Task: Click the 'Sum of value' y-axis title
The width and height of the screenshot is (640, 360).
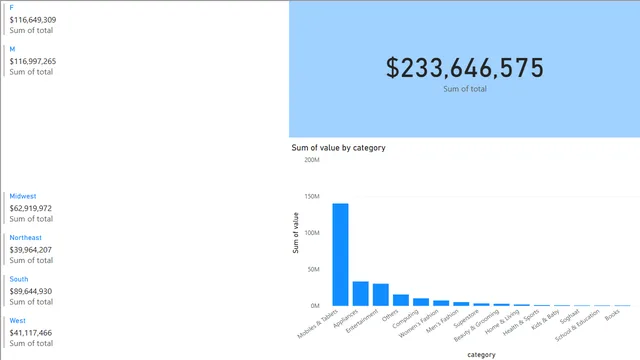Action: tap(296, 233)
